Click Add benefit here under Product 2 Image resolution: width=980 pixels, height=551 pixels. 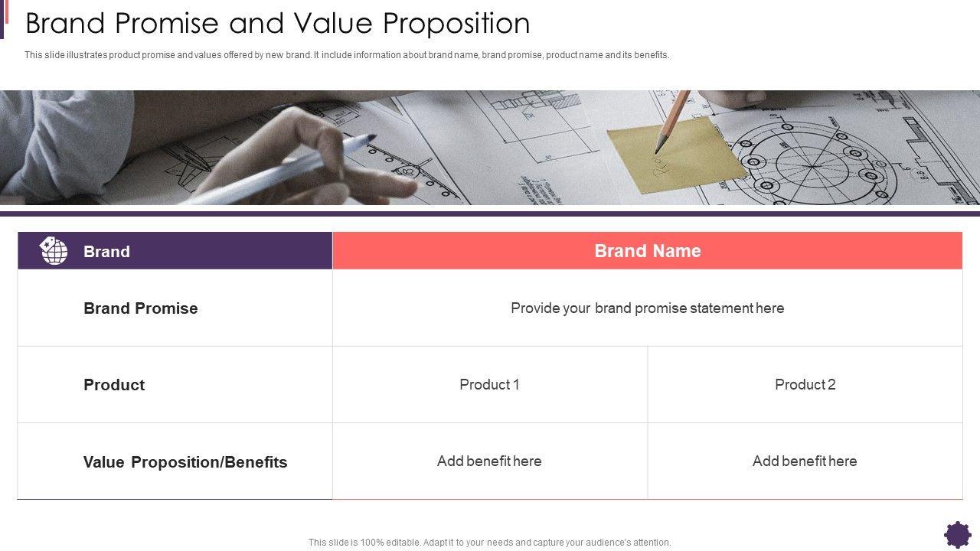[805, 461]
